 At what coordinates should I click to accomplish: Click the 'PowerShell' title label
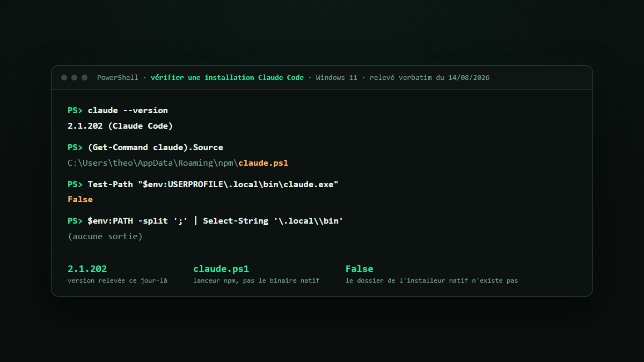click(x=118, y=78)
